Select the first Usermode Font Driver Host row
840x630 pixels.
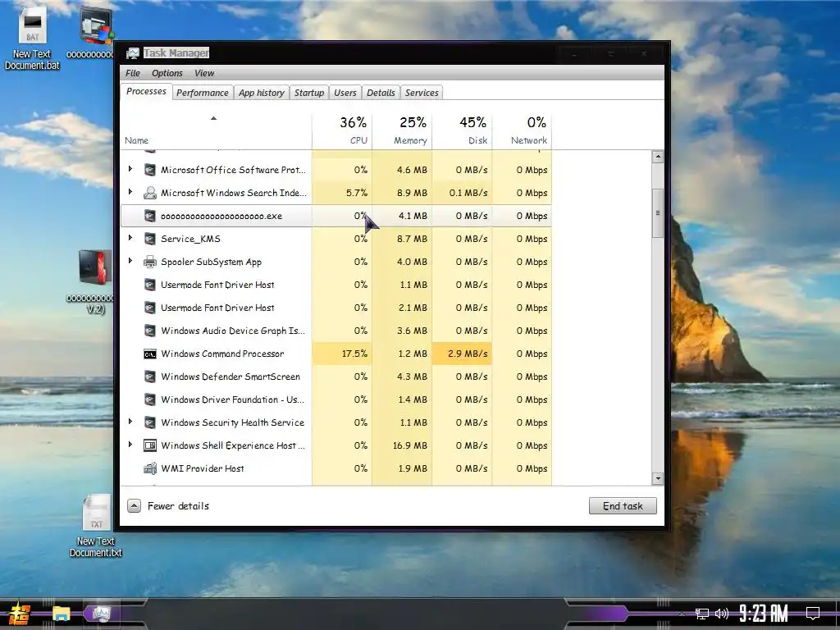pyautogui.click(x=336, y=285)
